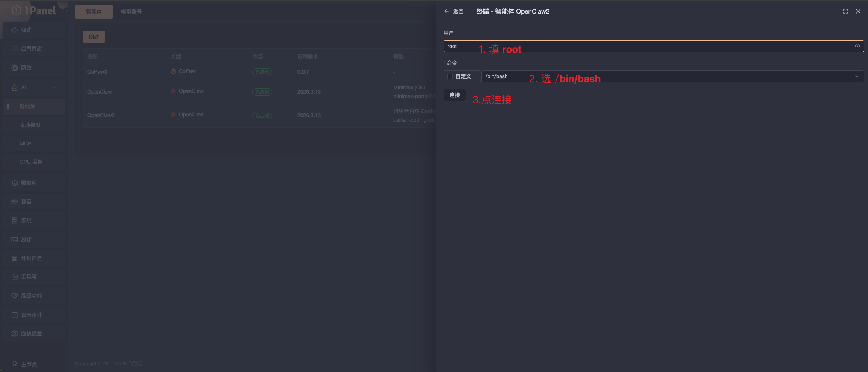Open the 面板设置 panel settings gear
Screen dimensions: 868x372
click(x=15, y=333)
